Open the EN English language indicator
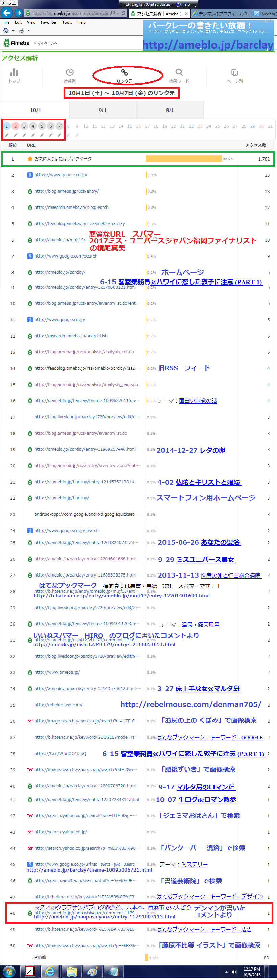Screen dimensions: 277x980 (x=149, y=4)
